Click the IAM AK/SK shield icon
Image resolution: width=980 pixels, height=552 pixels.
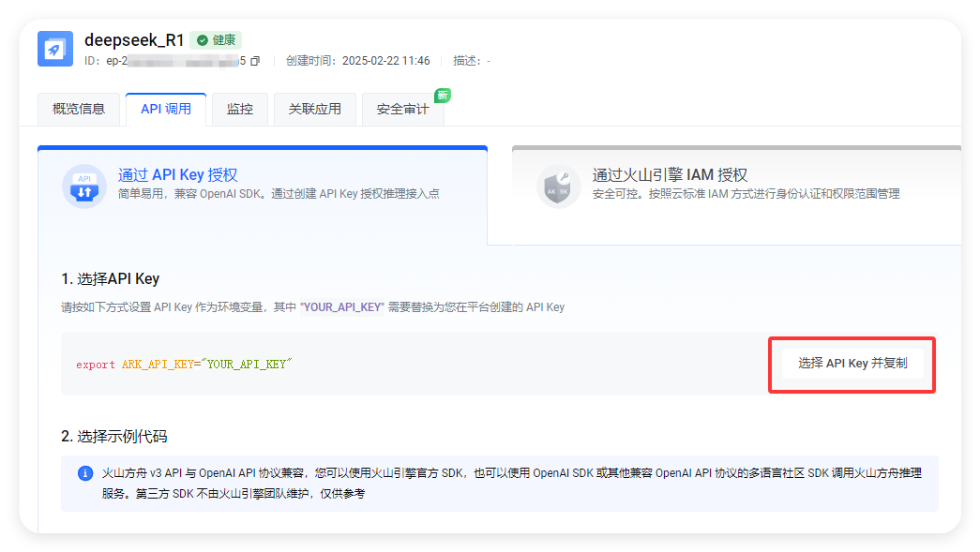tap(558, 186)
